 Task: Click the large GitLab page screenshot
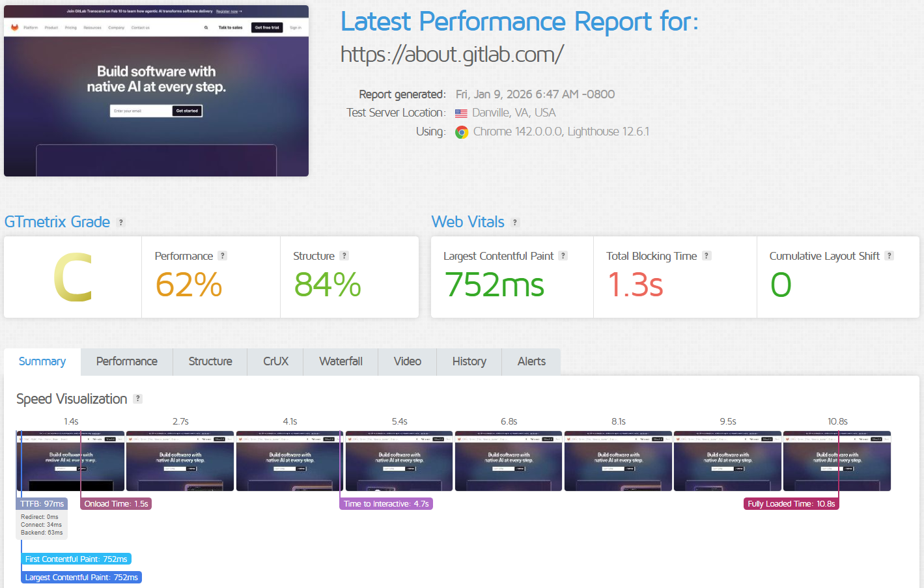pos(156,91)
